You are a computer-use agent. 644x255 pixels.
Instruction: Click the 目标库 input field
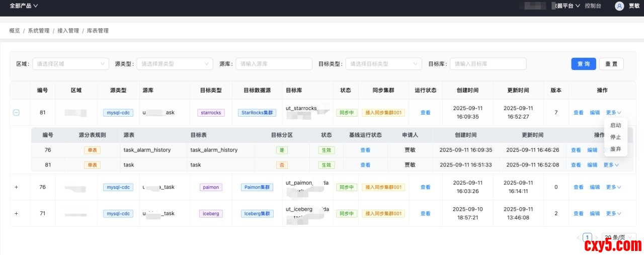tap(488, 64)
